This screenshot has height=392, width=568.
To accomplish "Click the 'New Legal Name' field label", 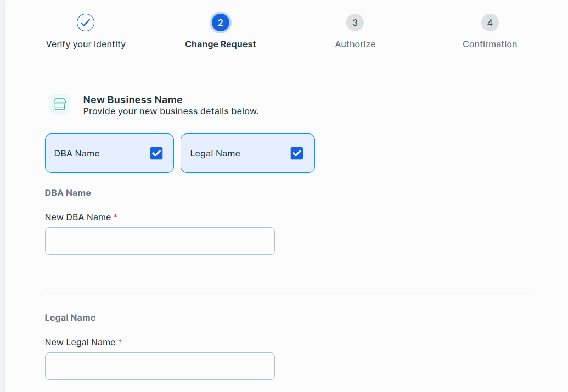I will pyautogui.click(x=80, y=343).
